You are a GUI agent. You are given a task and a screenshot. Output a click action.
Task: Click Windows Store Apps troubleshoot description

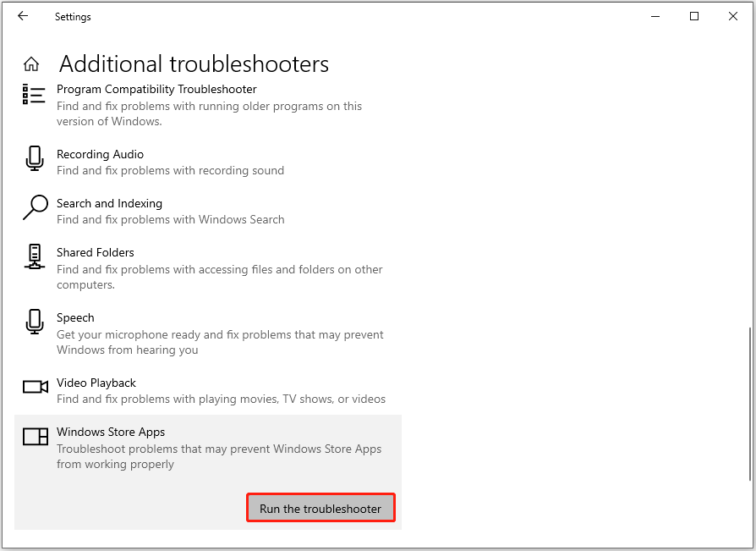point(219,456)
